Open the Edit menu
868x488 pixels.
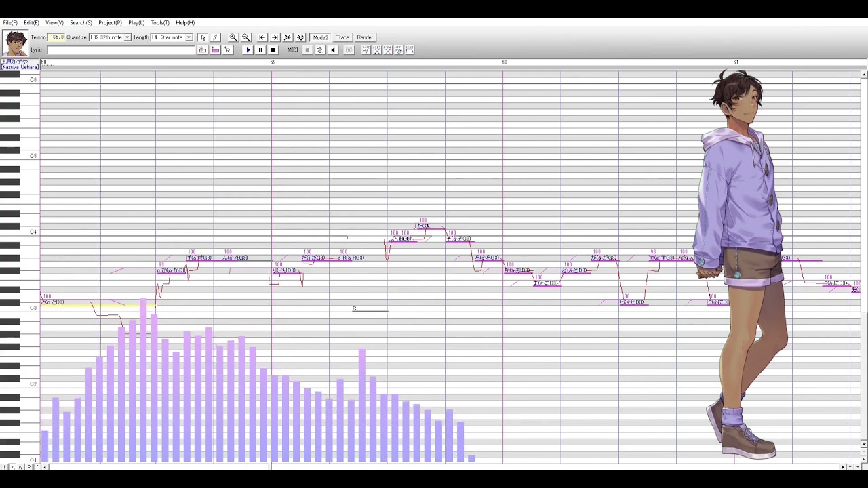(31, 23)
